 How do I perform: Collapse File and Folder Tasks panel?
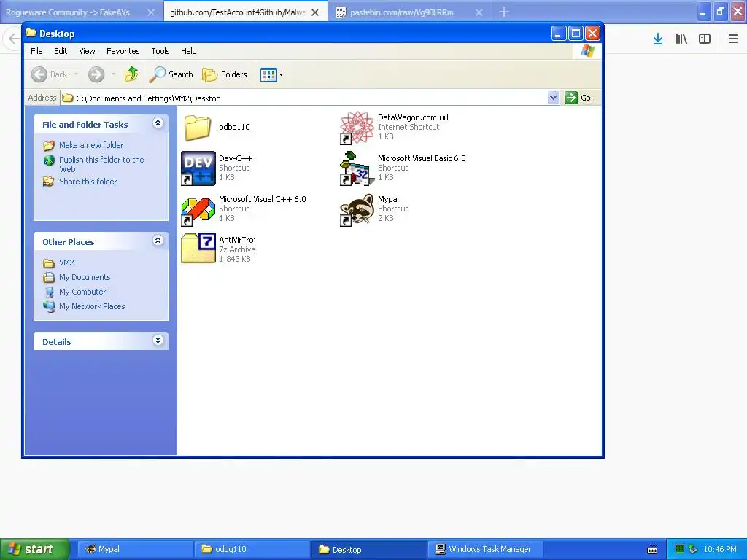pyautogui.click(x=158, y=123)
